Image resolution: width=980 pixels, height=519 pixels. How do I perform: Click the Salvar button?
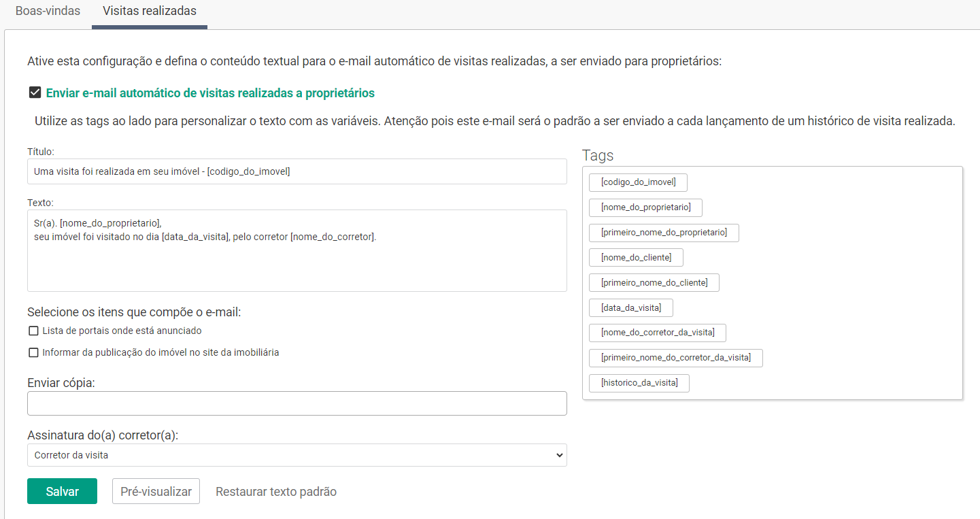(62, 491)
